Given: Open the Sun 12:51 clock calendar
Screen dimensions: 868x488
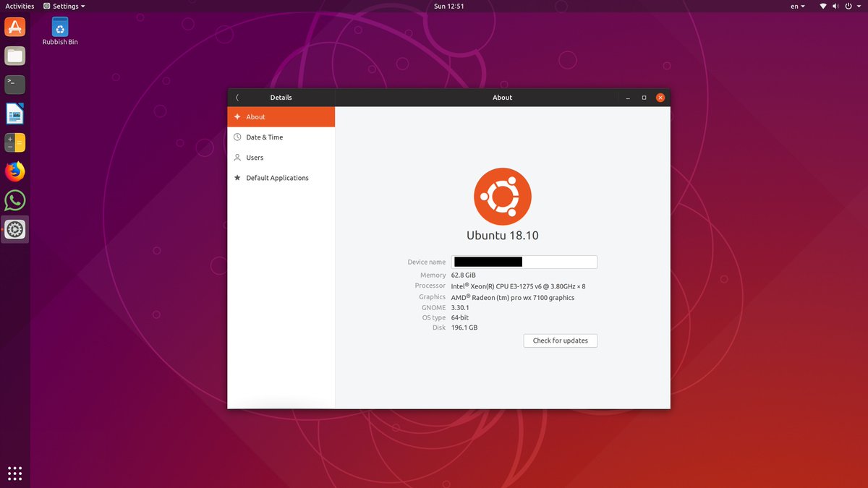Looking at the screenshot, I should tap(449, 6).
